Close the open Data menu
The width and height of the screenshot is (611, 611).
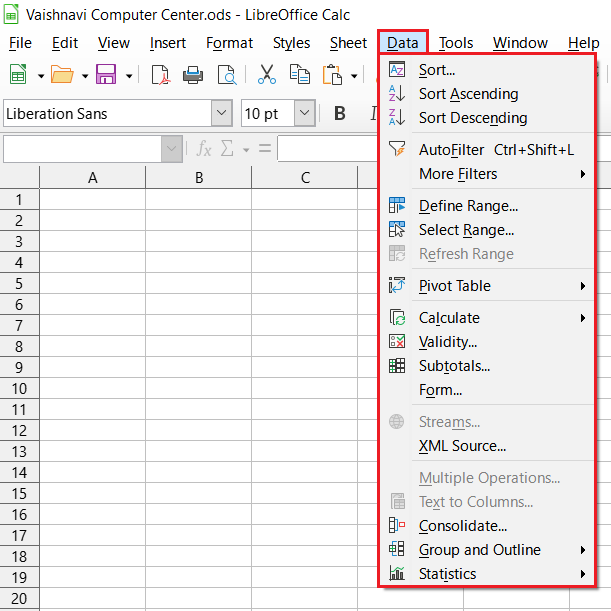(403, 43)
